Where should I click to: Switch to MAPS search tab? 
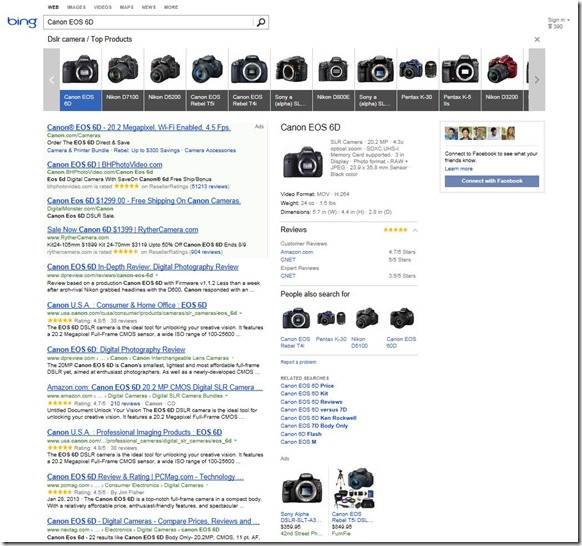127,7
